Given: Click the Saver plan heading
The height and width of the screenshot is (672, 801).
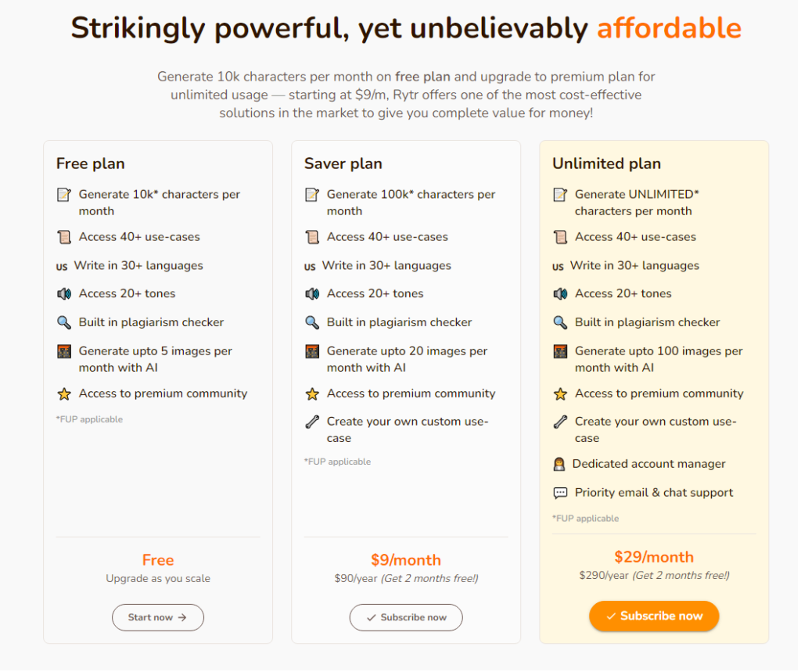Looking at the screenshot, I should (x=343, y=164).
